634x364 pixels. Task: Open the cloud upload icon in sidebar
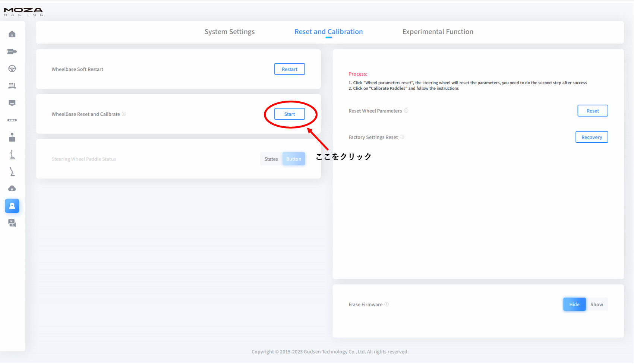point(12,189)
